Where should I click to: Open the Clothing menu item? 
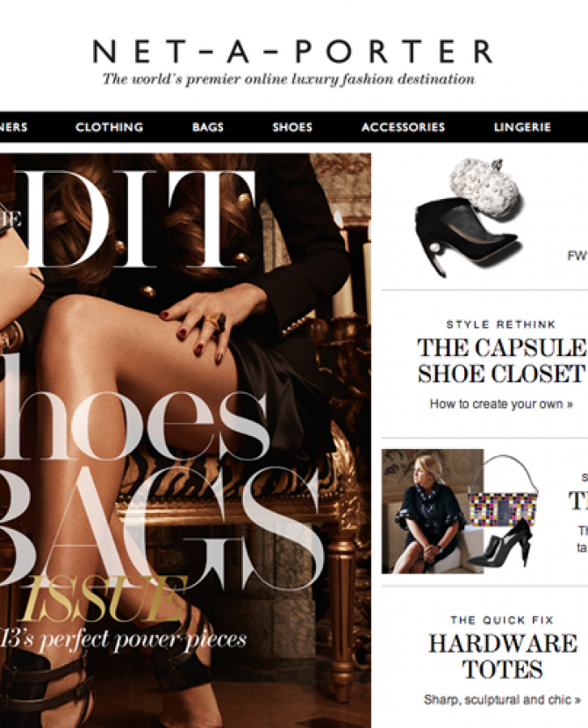[x=109, y=127]
